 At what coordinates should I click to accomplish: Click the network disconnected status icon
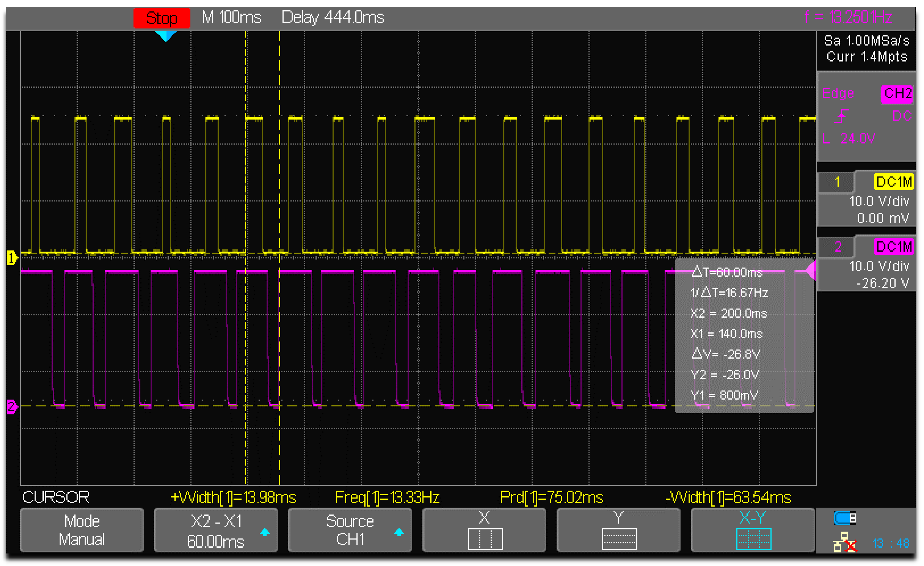pyautogui.click(x=845, y=542)
